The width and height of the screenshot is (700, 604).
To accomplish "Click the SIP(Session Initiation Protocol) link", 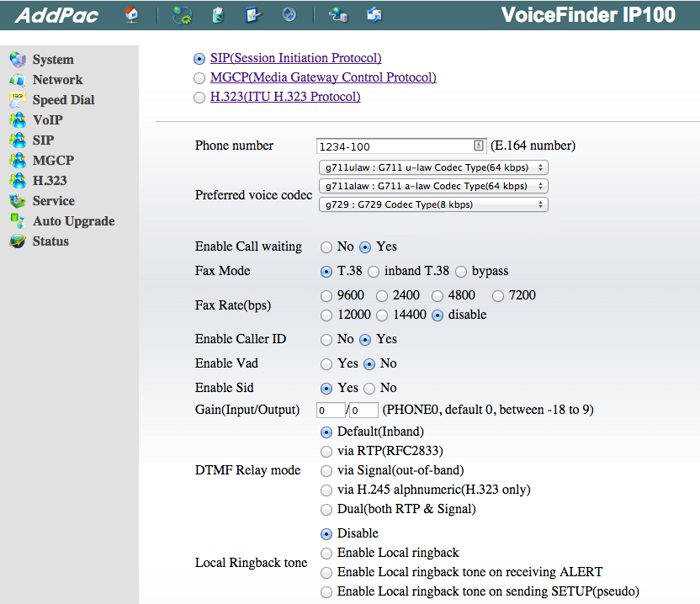I will click(295, 58).
